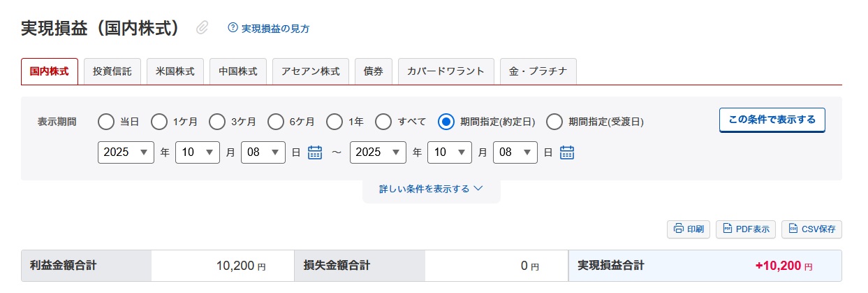Open the PDF表示 view
The height and width of the screenshot is (293, 868).
(746, 229)
